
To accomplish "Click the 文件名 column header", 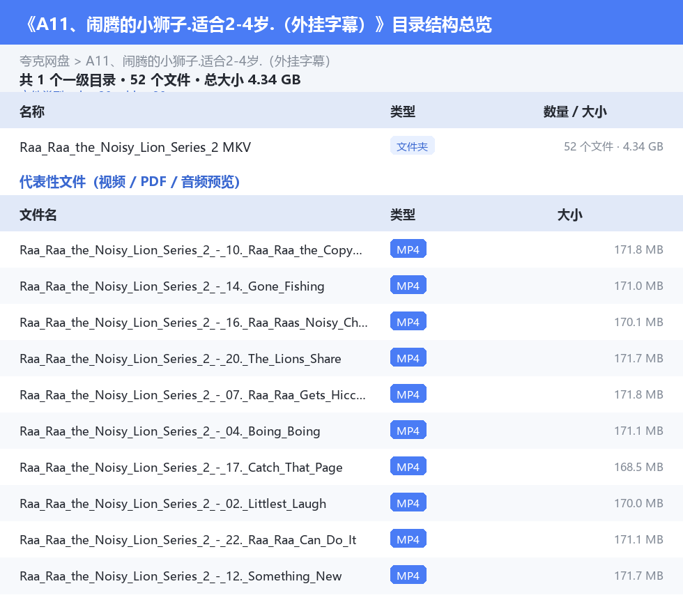I will point(38,215).
